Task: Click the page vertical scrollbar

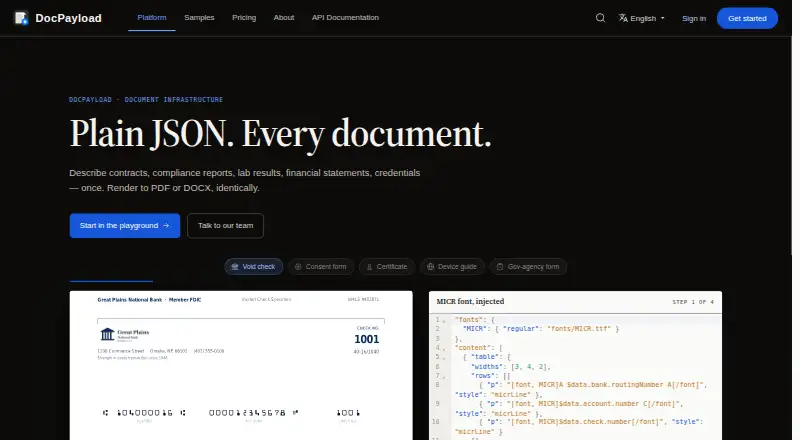Action: tap(796, 220)
